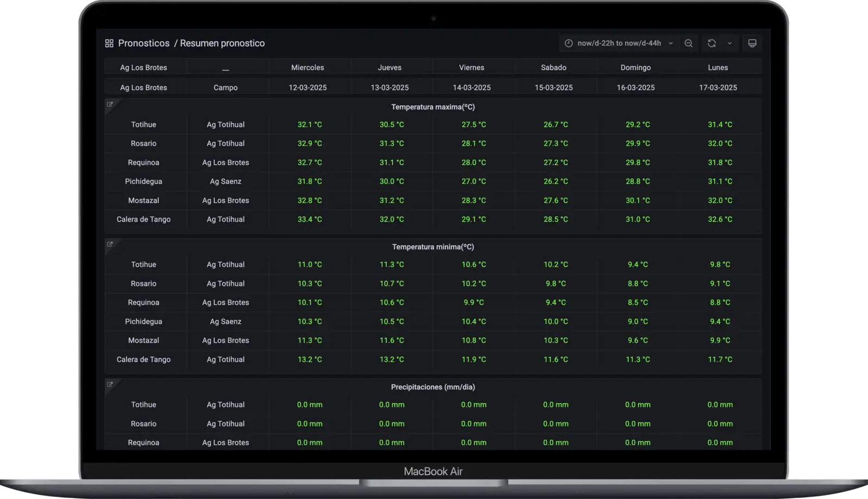Select Ag Saenz in Temperatura maxima table

pos(226,182)
